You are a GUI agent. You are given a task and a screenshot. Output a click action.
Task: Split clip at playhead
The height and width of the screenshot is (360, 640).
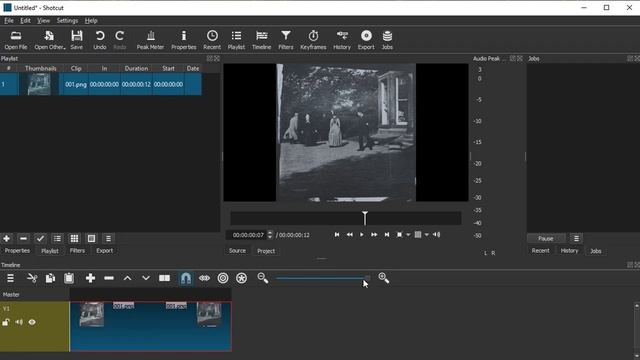[x=164, y=278]
